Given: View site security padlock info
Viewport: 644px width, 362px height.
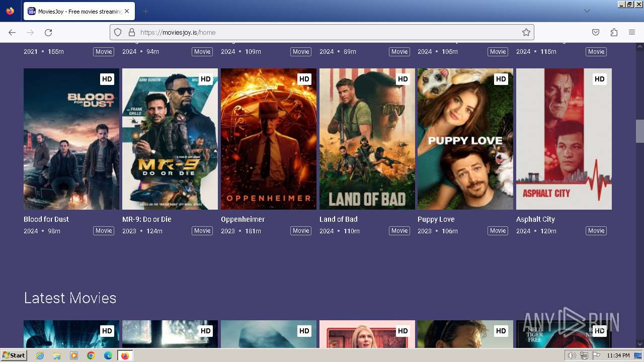Looking at the screenshot, I should click(132, 32).
